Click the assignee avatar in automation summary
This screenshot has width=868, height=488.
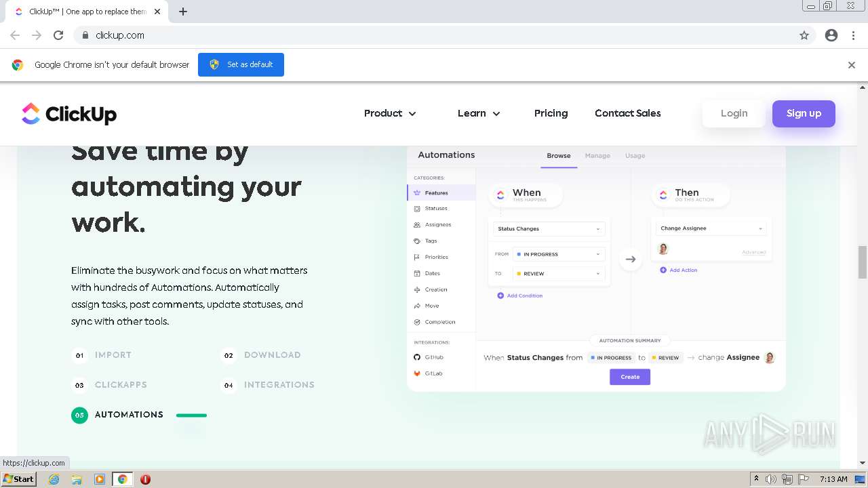(770, 358)
